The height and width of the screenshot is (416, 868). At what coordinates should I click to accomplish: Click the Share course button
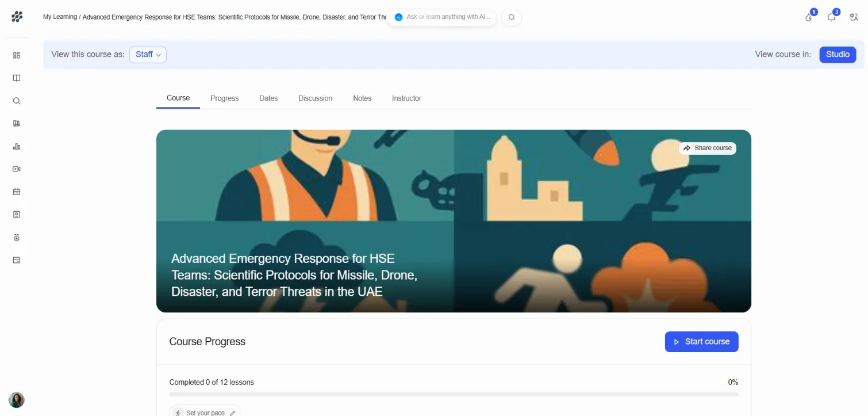click(708, 148)
